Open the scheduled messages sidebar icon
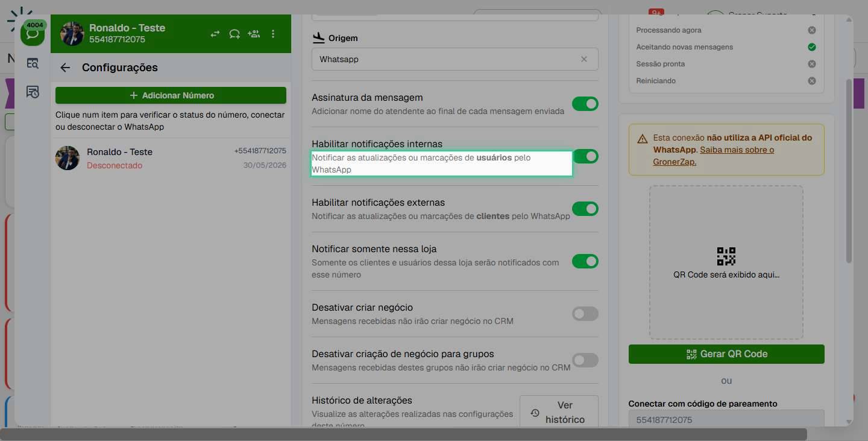This screenshot has height=441, width=868. pyautogui.click(x=33, y=92)
